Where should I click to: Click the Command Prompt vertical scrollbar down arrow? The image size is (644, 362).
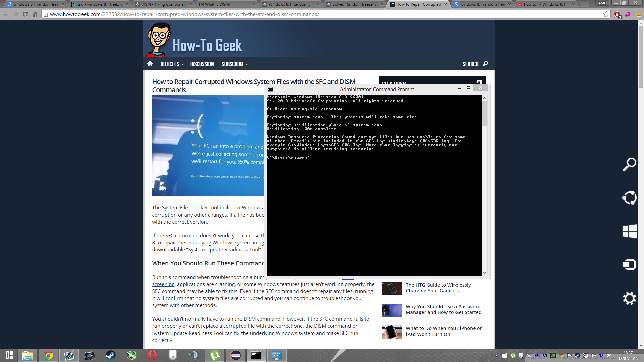click(484, 273)
